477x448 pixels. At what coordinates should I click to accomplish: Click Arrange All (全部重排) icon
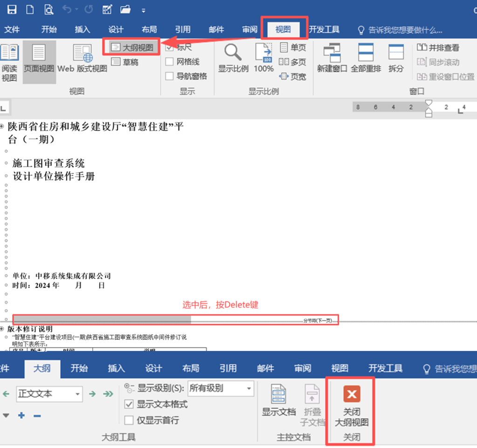click(x=366, y=59)
